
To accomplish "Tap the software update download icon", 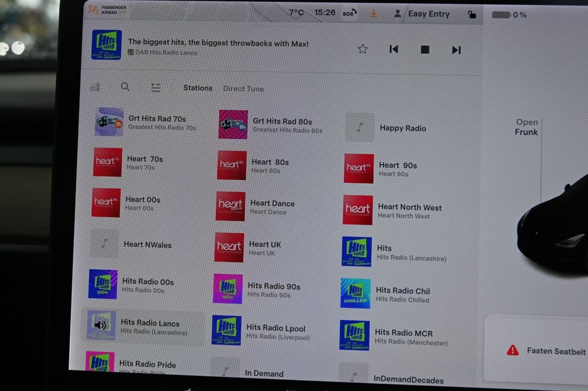I will pyautogui.click(x=374, y=13).
